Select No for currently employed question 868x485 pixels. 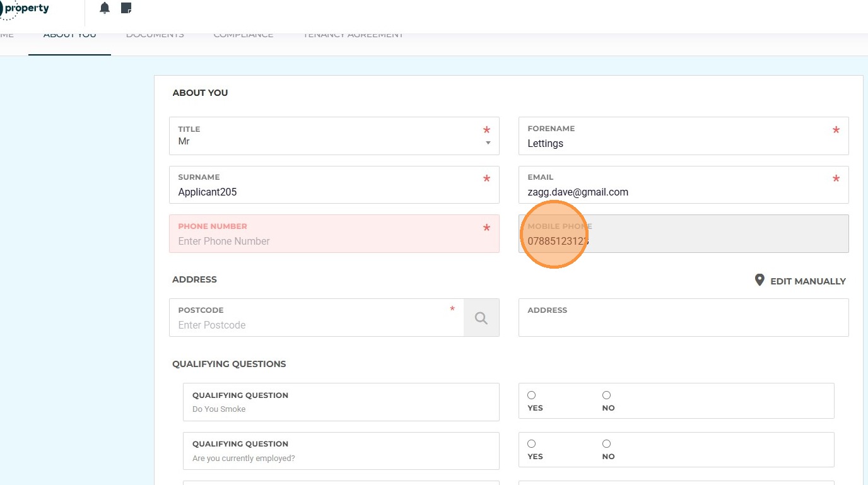[x=606, y=444]
